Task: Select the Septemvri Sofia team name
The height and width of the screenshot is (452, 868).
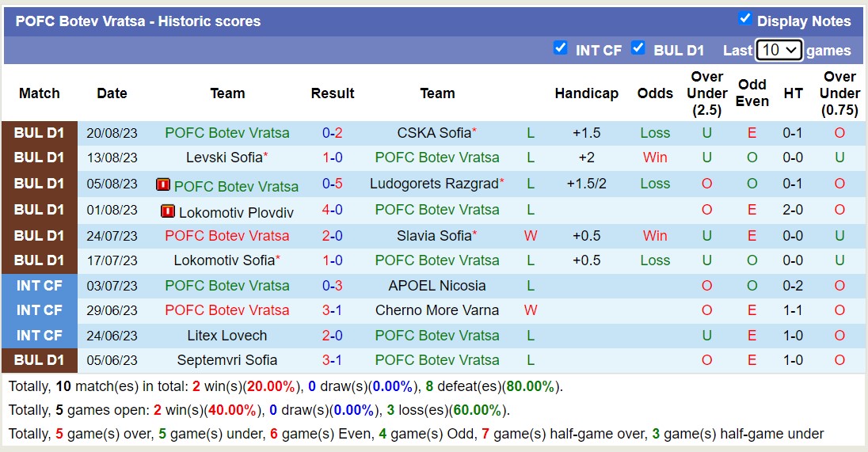Action: (x=227, y=360)
